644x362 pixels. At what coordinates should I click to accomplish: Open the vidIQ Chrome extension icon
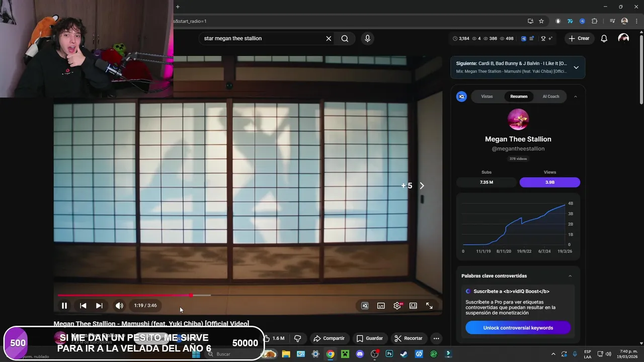[582, 21]
